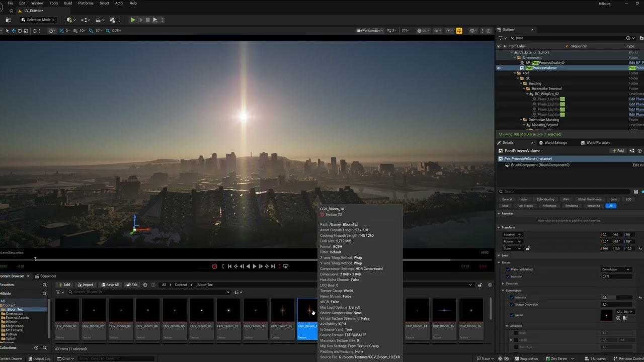Viewport: 644px width, 362px height.
Task: Open Preferred Method Convolution dropdown
Action: [616, 269]
